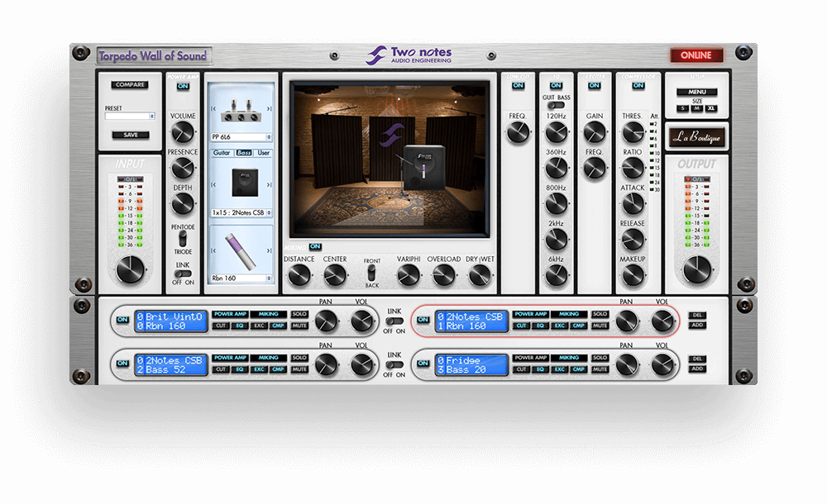Flip the power amp LINK switch
Viewport: 827px width, 504px height.
pyautogui.click(x=183, y=273)
